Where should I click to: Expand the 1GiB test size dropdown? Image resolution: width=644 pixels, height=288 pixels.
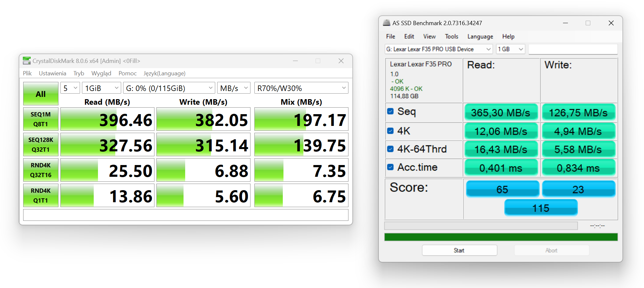(x=101, y=88)
